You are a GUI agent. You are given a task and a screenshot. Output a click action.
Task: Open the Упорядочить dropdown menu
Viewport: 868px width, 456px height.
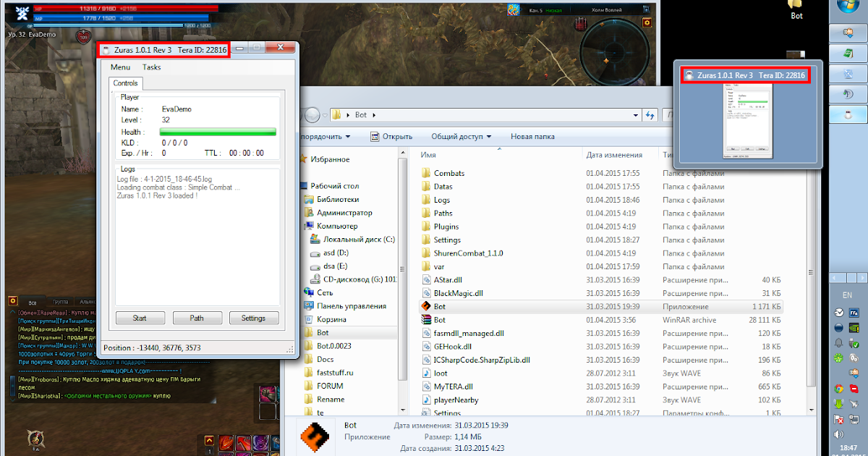click(x=325, y=136)
